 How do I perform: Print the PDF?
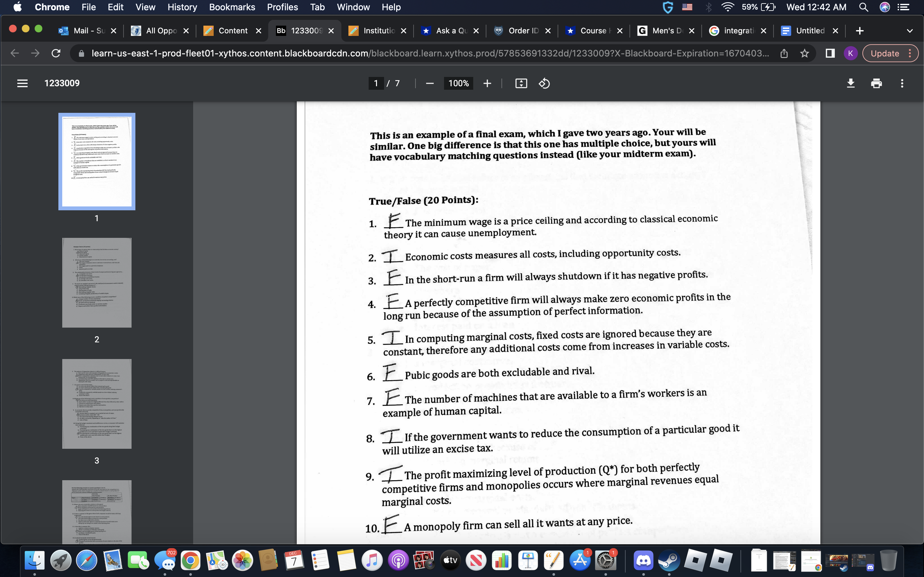click(877, 83)
